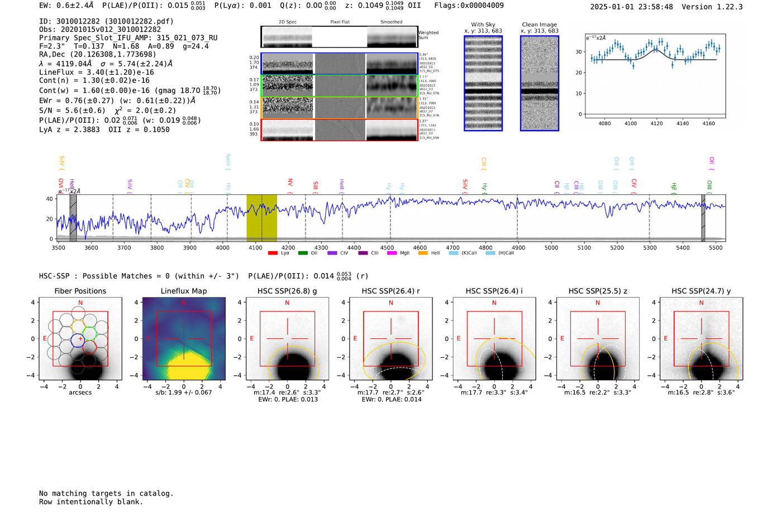Click the orange HeII legend swatch
782x532 pixels.
pyautogui.click(x=423, y=253)
